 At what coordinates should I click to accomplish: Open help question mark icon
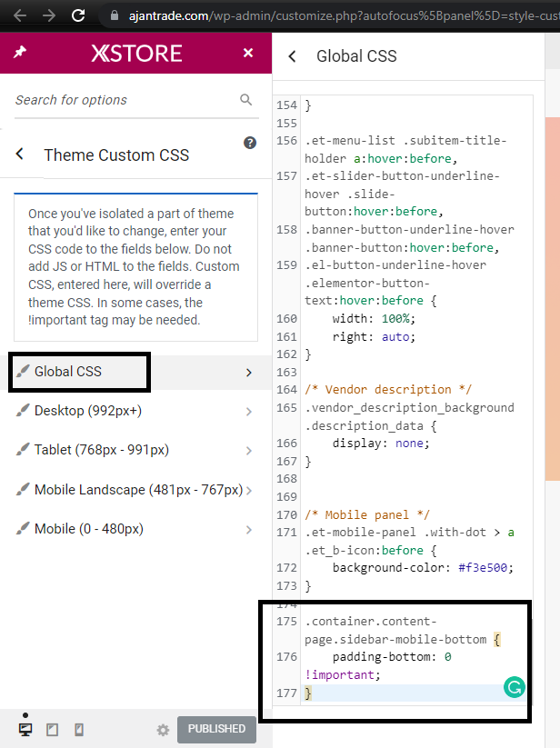(250, 143)
